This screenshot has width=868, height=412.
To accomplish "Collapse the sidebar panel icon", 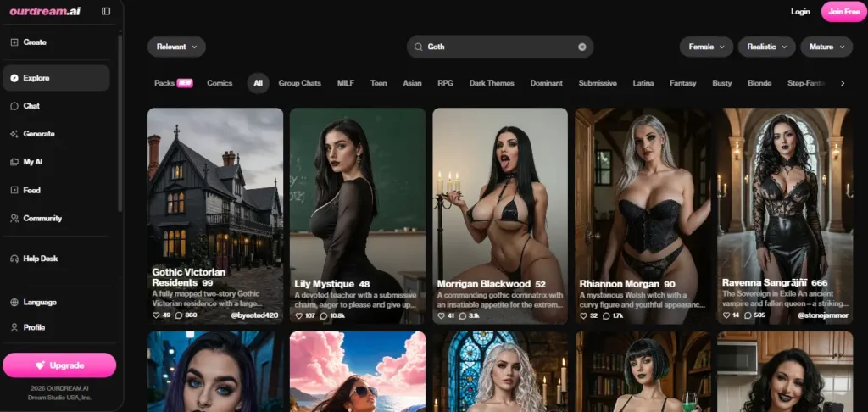I will 106,11.
